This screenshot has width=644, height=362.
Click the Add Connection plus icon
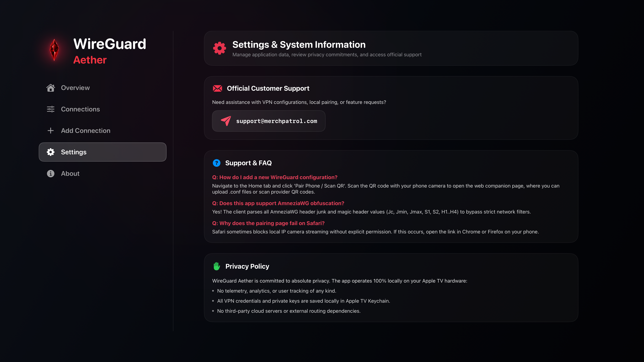(50, 131)
